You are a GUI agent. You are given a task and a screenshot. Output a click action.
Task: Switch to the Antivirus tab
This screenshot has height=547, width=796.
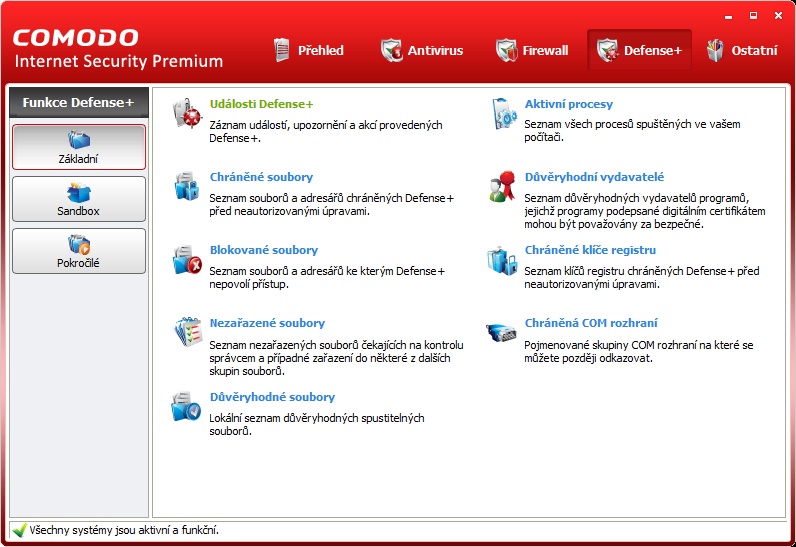point(422,50)
